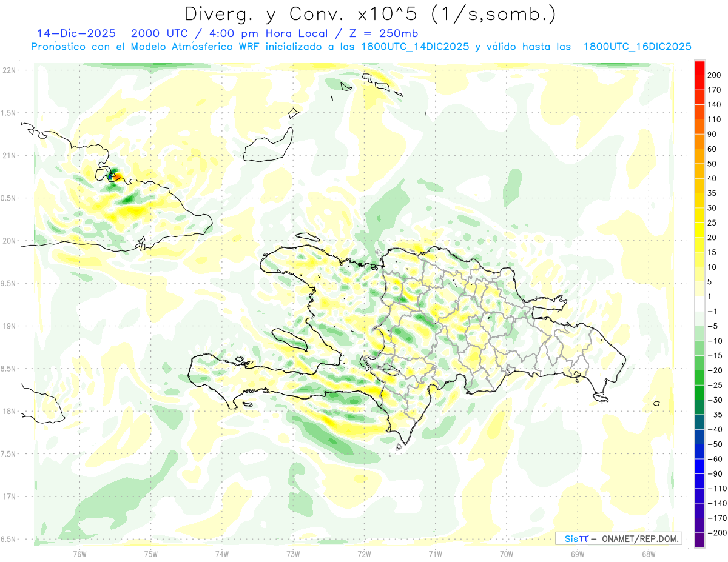This screenshot has width=728, height=562.
Task: Click the colorbar value '25'
Action: [x=713, y=222]
